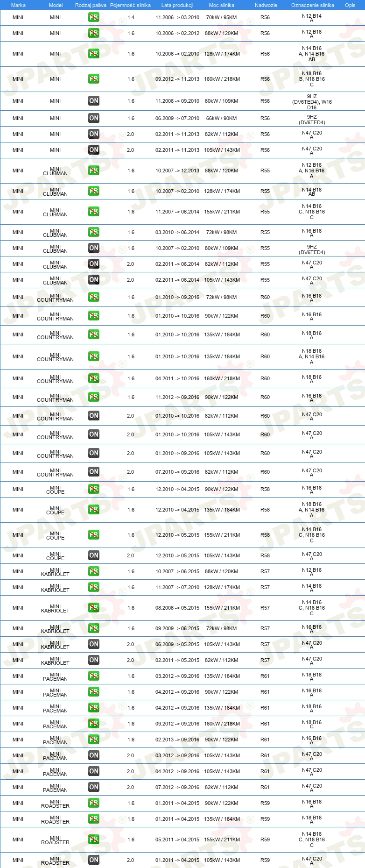Select the 05.2011 -> 04.2015 production years cell

[x=177, y=840]
